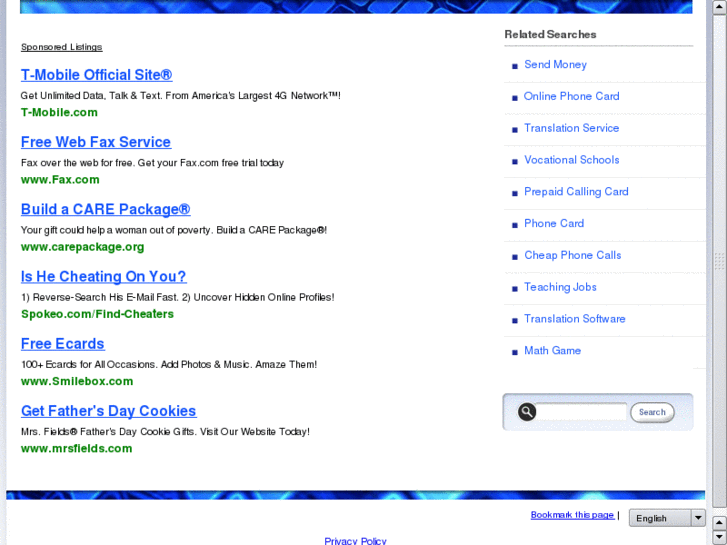Click the scrollbar down arrow at bottom
Viewport: 727px width, 545px height.
click(x=719, y=537)
